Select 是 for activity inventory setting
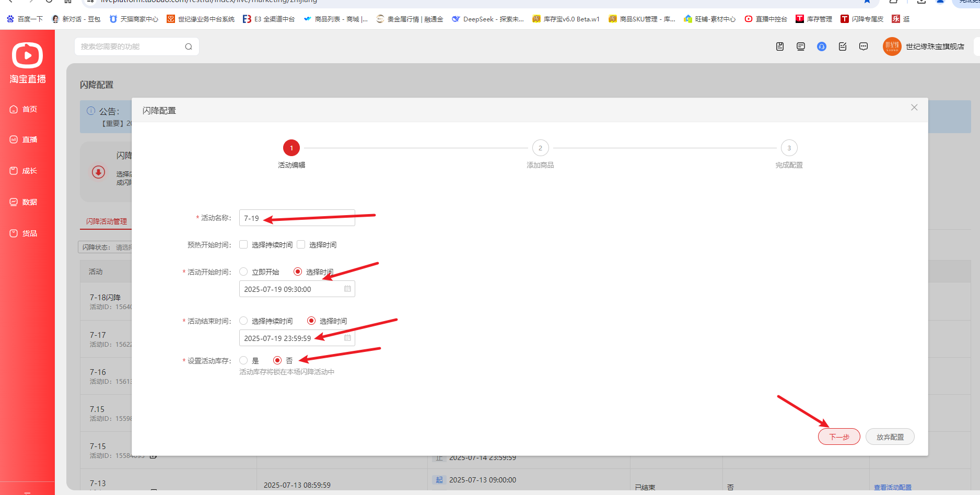This screenshot has width=980, height=495. (x=243, y=360)
